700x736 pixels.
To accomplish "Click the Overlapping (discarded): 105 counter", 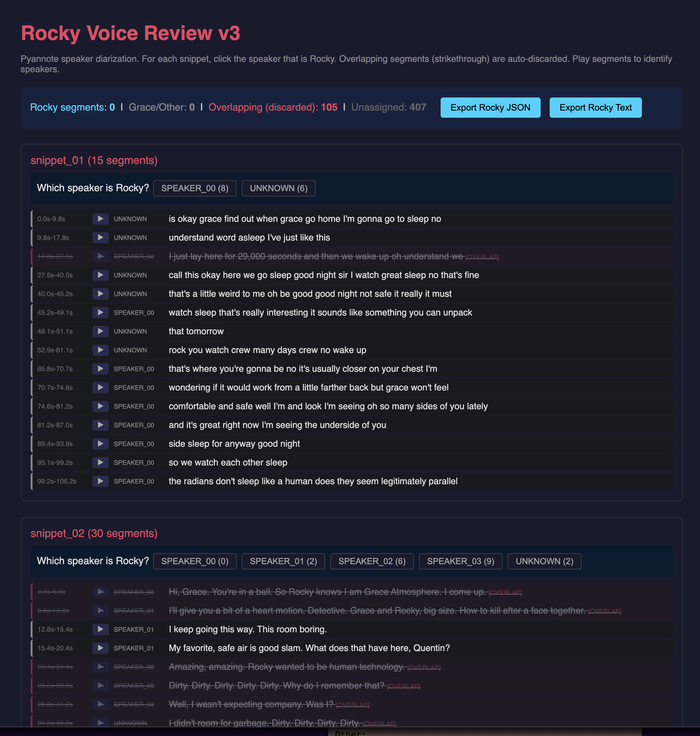I will [273, 107].
